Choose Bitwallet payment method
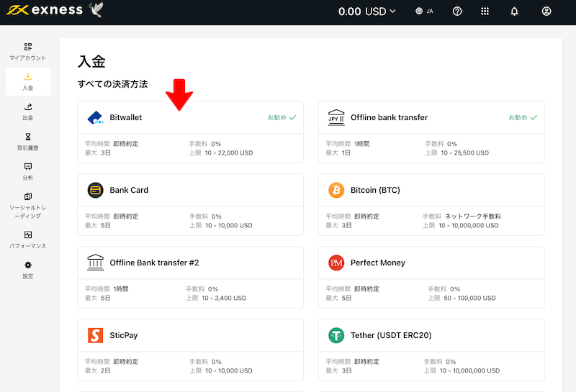This screenshot has width=576, height=392. click(x=190, y=132)
